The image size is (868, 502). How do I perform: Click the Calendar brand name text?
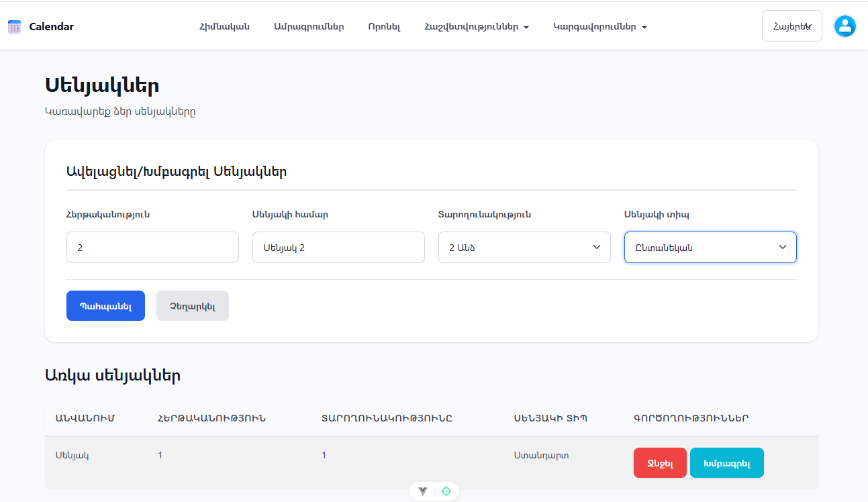click(52, 27)
